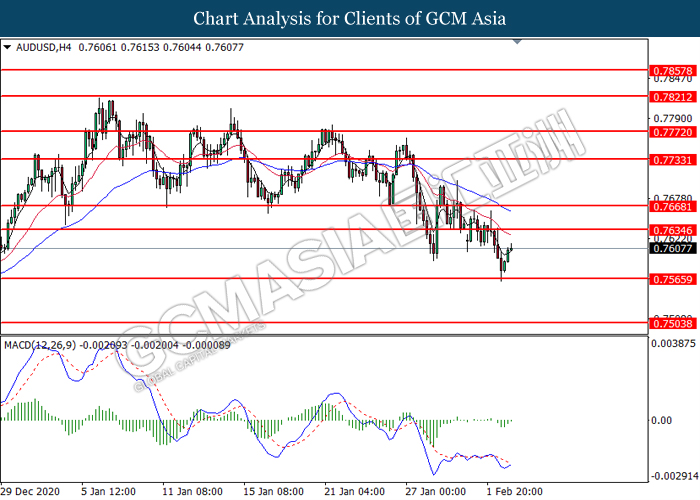Select the 0.78212 price level label
The image size is (700, 500).
tap(673, 97)
